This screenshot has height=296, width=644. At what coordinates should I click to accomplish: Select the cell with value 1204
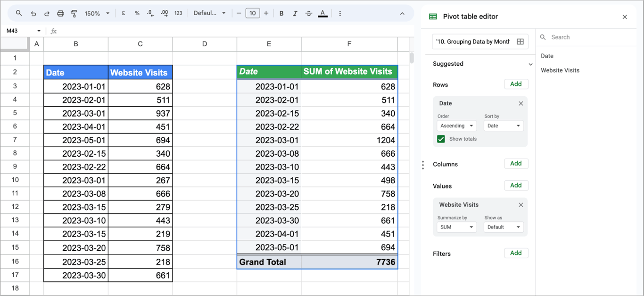click(x=349, y=140)
